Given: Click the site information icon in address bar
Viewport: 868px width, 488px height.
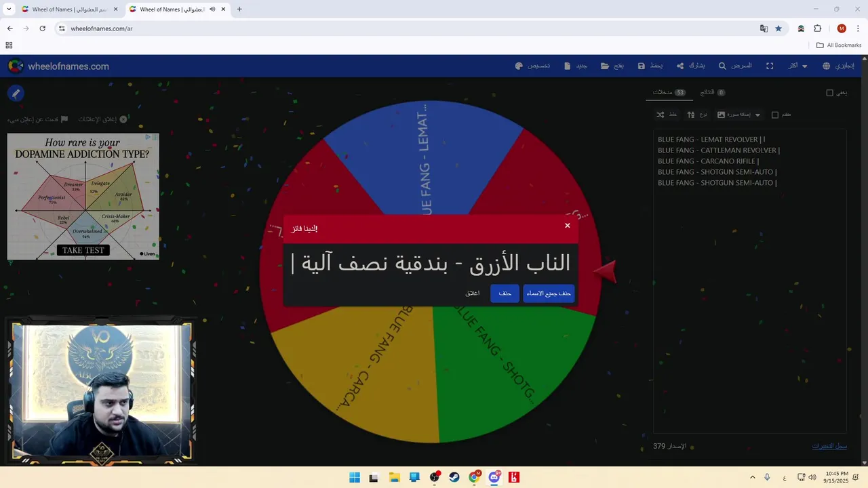Looking at the screenshot, I should coord(62,28).
